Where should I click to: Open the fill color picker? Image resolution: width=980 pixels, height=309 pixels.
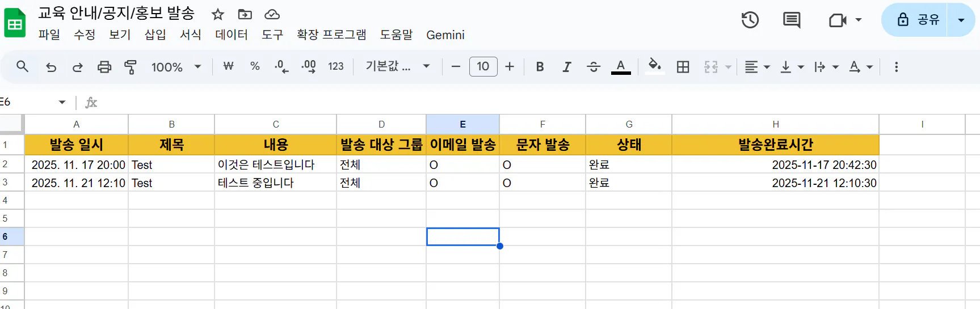(655, 66)
